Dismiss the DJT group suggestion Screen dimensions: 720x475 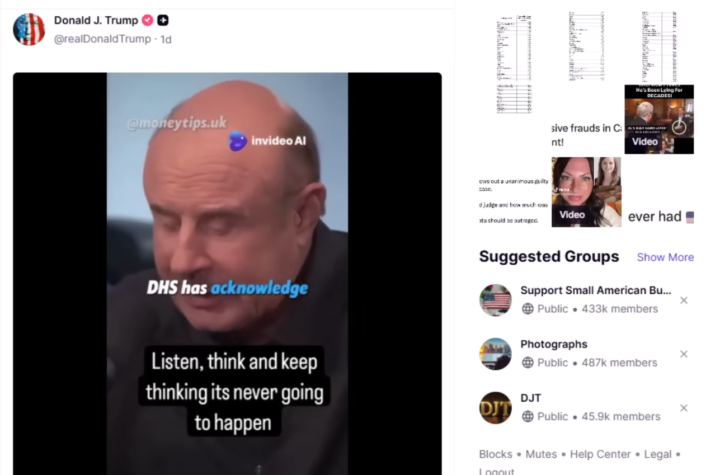pos(684,407)
